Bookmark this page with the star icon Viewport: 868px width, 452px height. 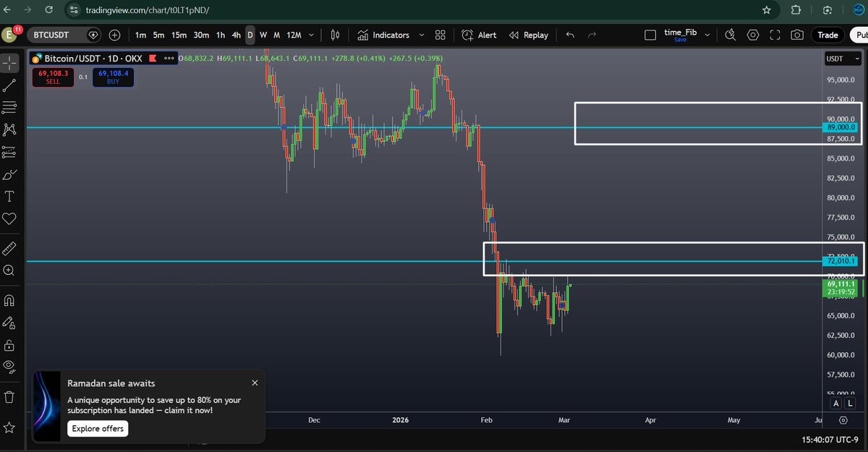(766, 10)
